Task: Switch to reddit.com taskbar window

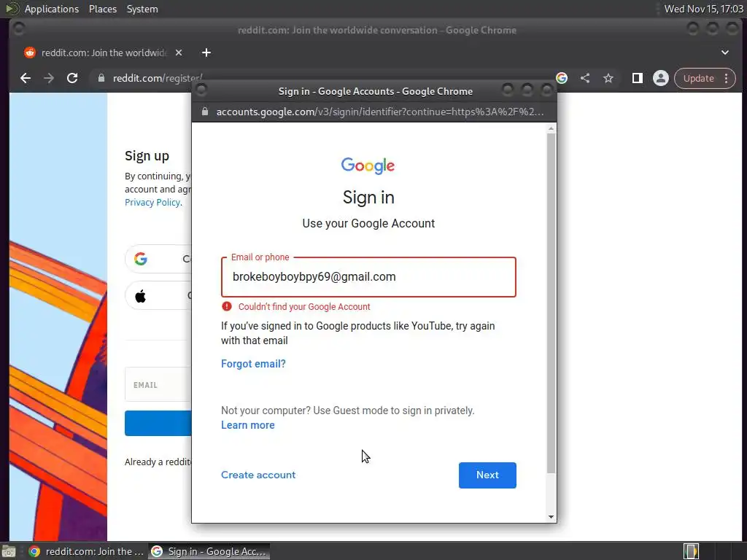Action: (86, 551)
